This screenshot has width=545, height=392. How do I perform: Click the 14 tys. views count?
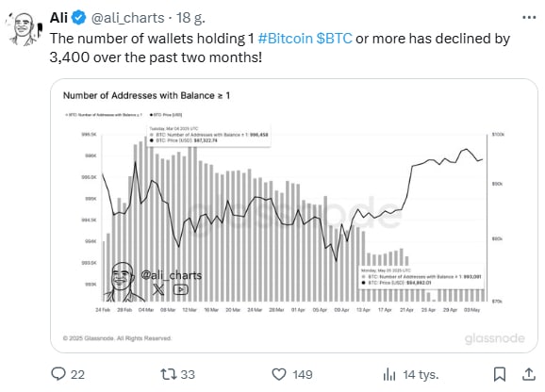421,374
